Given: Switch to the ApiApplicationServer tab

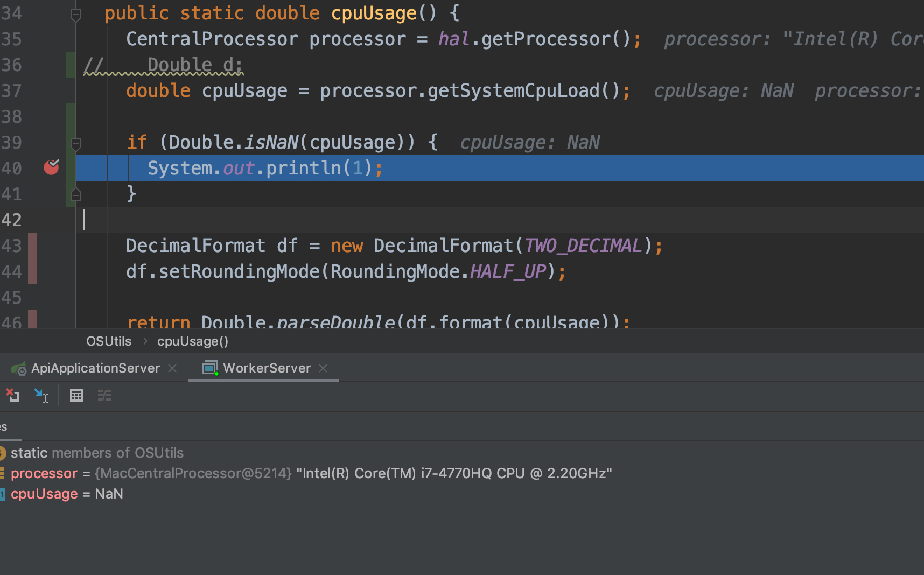Looking at the screenshot, I should pos(96,368).
